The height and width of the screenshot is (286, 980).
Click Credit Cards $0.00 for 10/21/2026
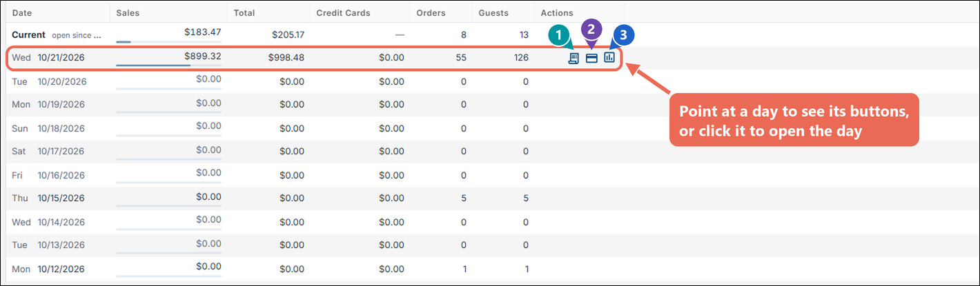(391, 58)
